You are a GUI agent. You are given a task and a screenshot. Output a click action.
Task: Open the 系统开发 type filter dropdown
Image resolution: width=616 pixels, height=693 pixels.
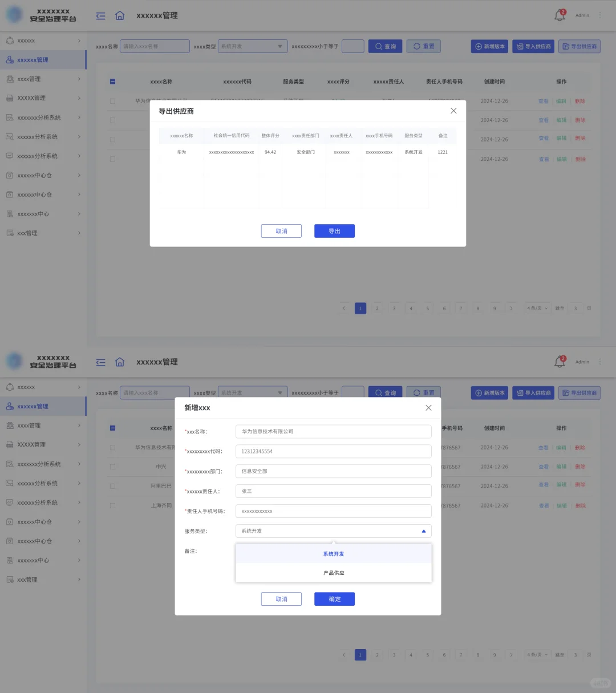click(x=252, y=46)
